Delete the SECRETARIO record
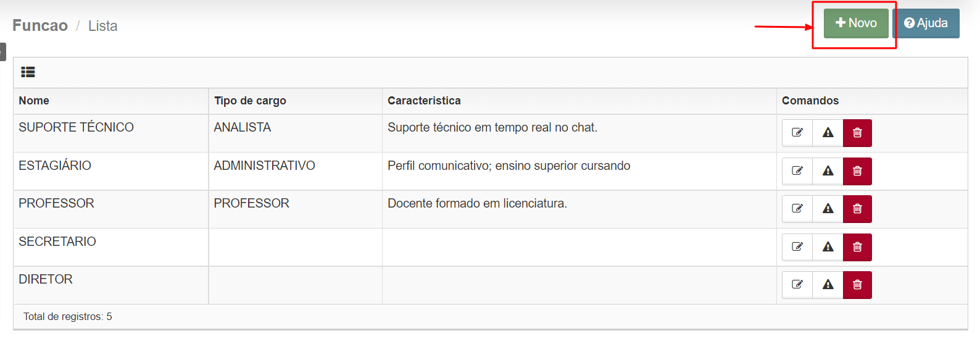This screenshot has width=980, height=341. point(858,247)
